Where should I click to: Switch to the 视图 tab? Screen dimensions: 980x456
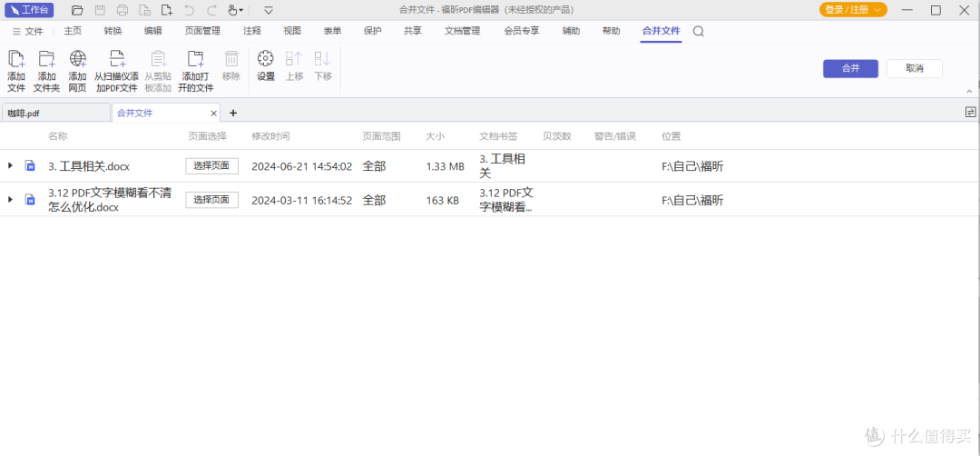point(292,31)
